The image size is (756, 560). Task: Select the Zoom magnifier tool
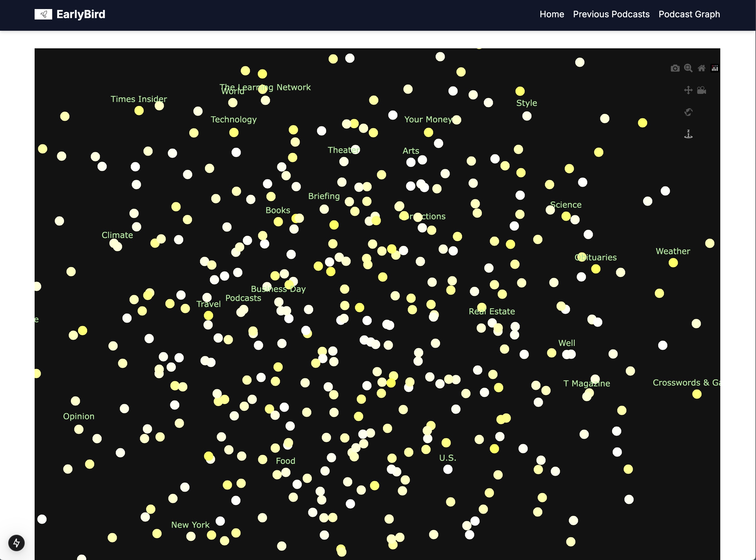click(688, 68)
